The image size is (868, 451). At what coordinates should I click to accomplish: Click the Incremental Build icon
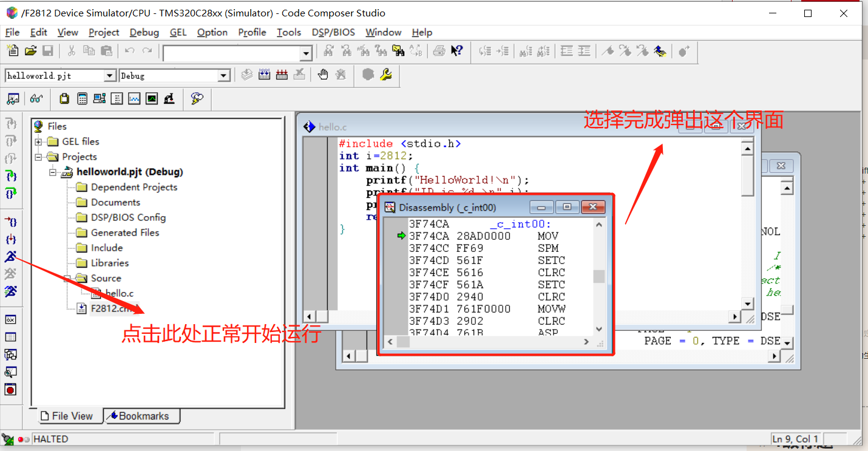264,75
